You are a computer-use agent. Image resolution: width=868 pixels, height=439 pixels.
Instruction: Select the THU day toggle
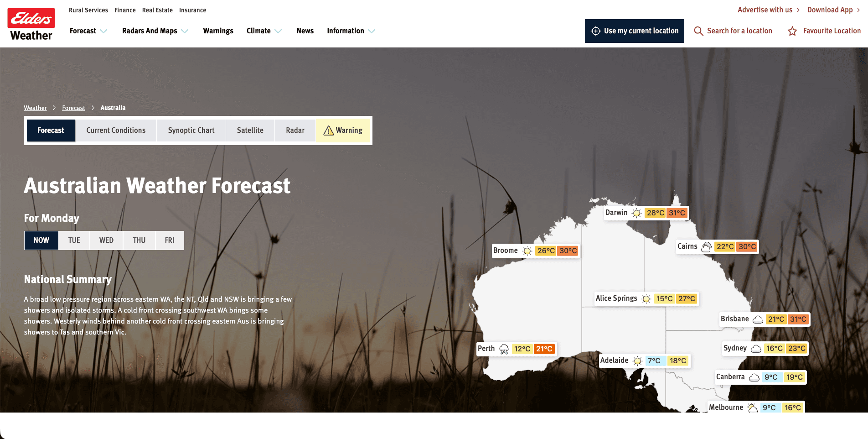pos(139,240)
